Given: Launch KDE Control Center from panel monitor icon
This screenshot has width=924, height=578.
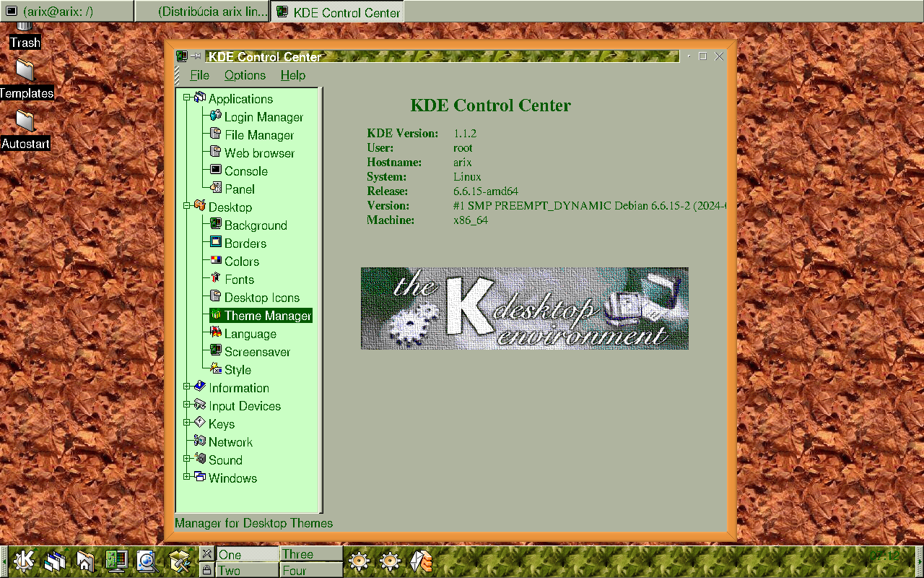Looking at the screenshot, I should tap(116, 561).
